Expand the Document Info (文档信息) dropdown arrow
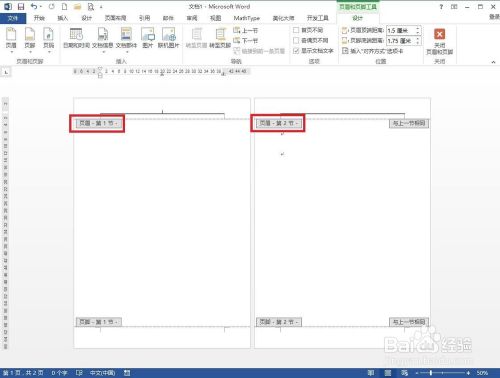 point(103,52)
